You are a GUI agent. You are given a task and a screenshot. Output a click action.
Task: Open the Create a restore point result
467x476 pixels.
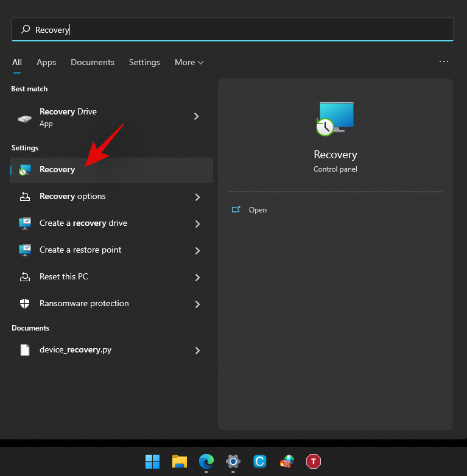pos(80,250)
